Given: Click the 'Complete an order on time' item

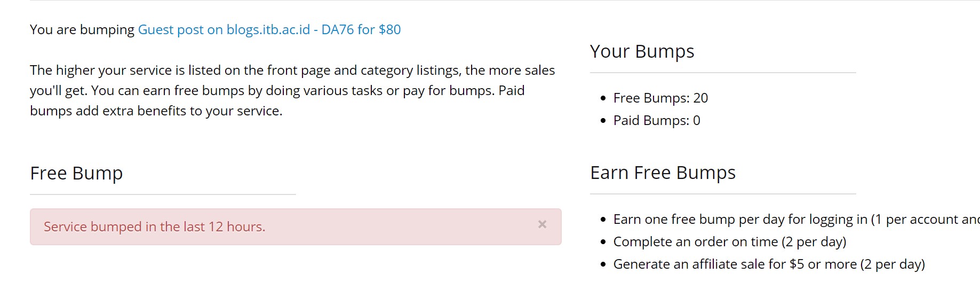Looking at the screenshot, I should coord(729,242).
